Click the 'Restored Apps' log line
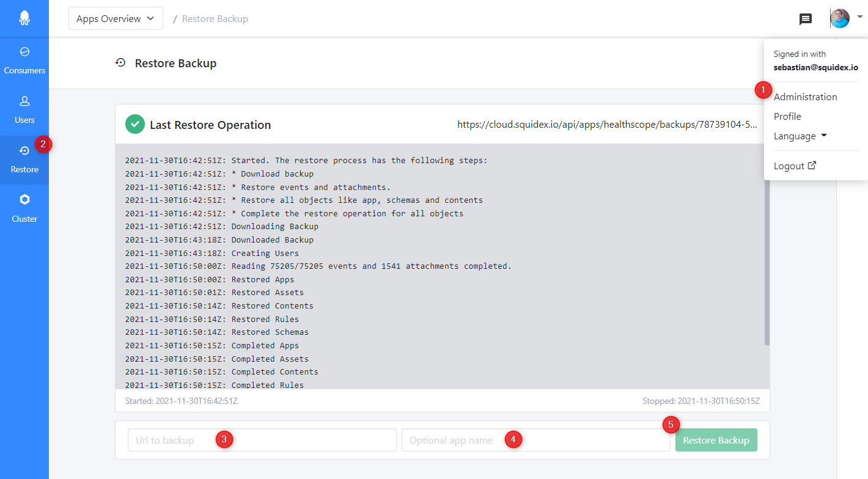 (210, 279)
